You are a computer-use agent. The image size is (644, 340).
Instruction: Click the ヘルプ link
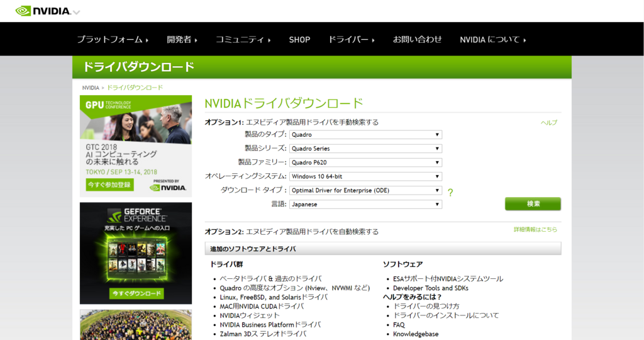[x=548, y=123]
